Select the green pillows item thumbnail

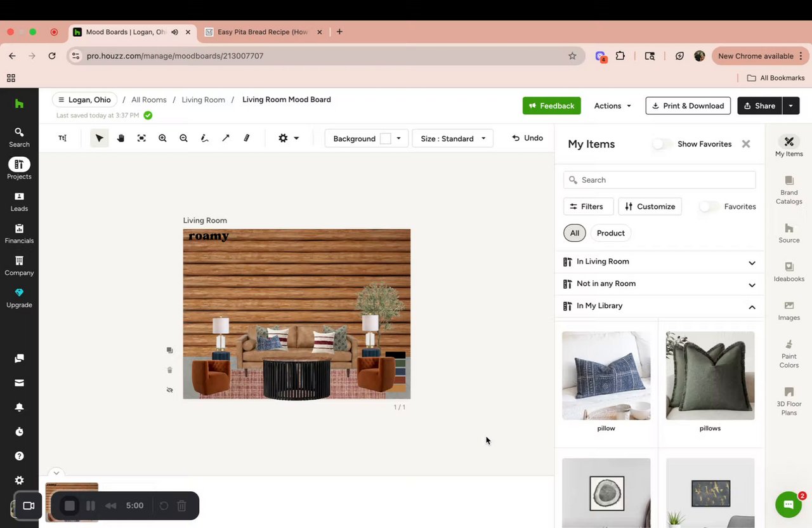pyautogui.click(x=710, y=376)
